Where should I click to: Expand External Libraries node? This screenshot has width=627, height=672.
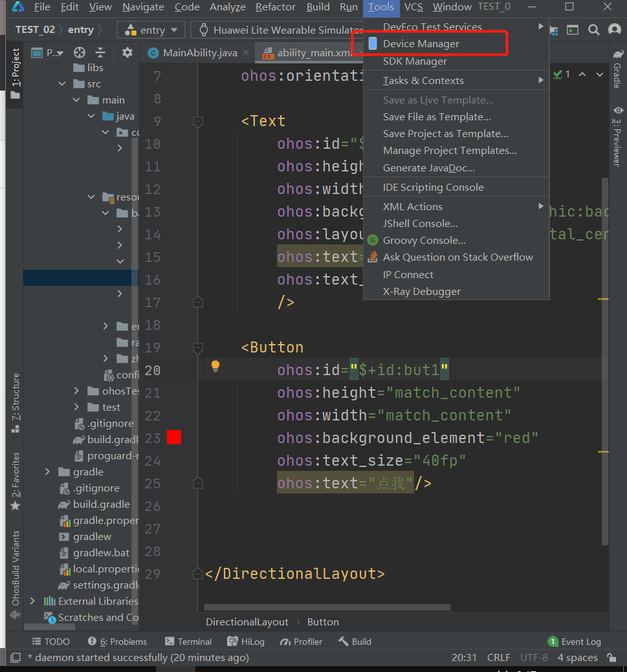pos(32,602)
